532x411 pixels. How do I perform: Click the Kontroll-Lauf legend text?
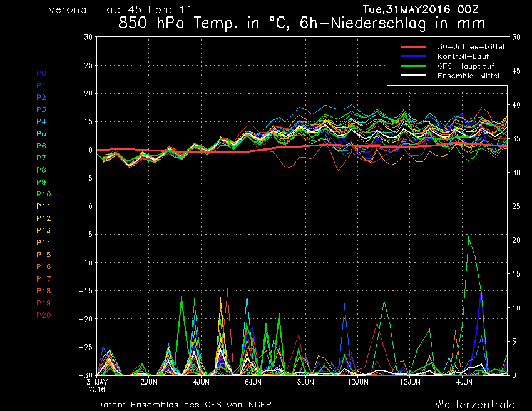[x=463, y=56]
